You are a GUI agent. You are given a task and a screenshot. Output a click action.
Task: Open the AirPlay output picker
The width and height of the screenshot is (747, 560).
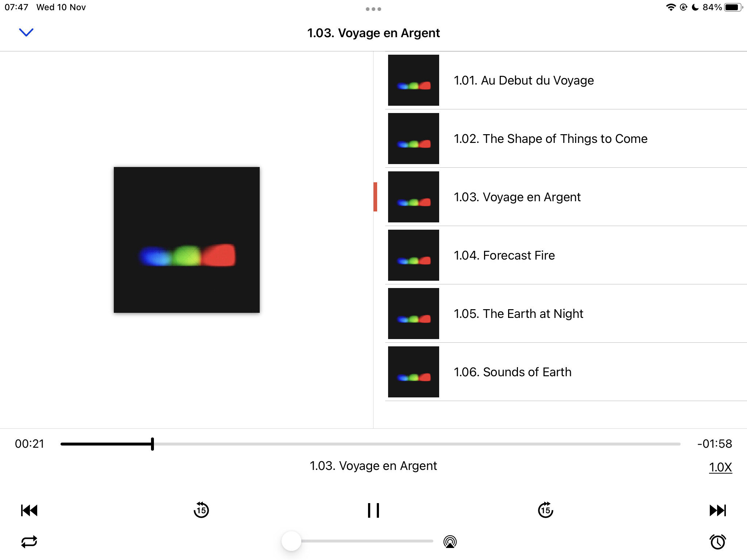[450, 542]
